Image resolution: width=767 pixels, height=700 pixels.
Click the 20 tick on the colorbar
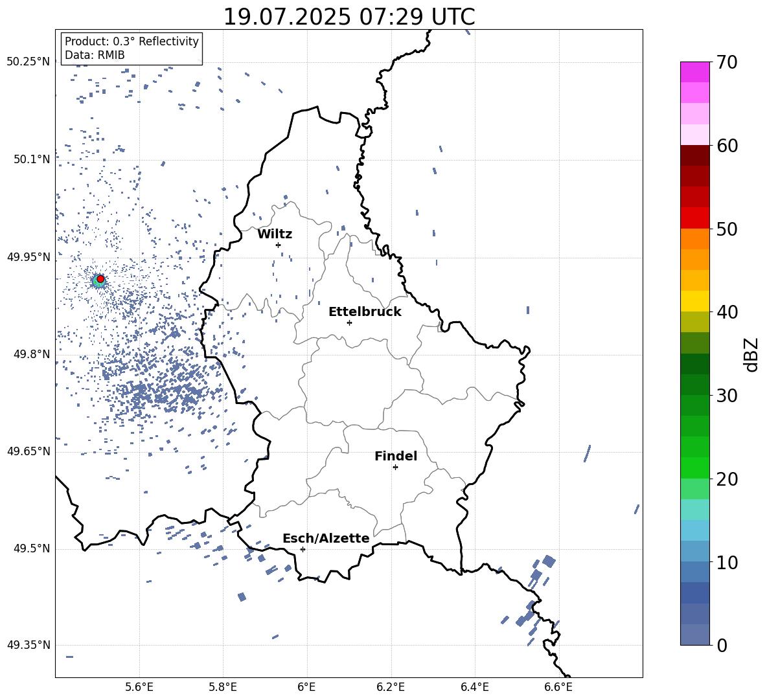point(727,479)
